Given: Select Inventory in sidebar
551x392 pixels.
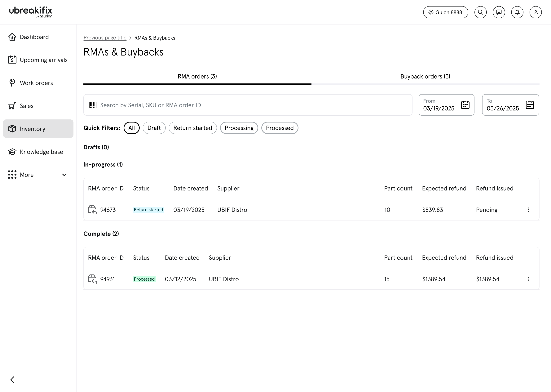Looking at the screenshot, I should click(38, 129).
